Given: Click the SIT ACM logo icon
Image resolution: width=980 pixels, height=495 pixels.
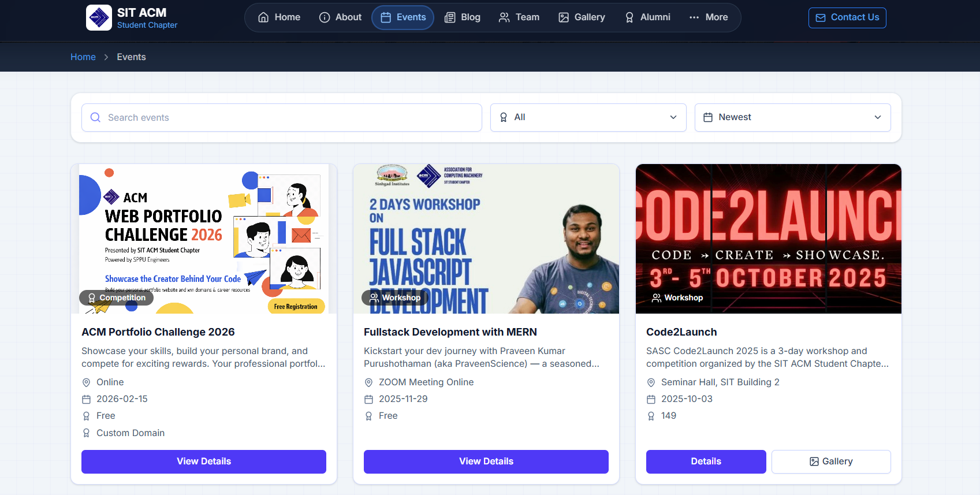Looking at the screenshot, I should click(x=99, y=17).
